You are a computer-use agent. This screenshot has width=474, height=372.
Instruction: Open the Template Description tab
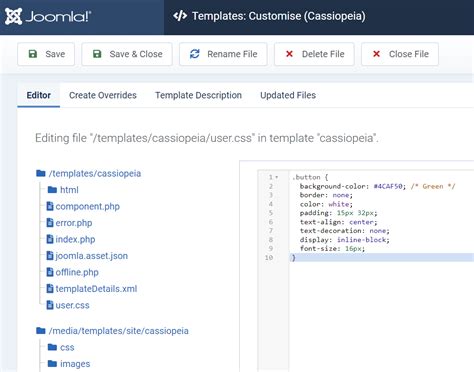pyautogui.click(x=198, y=95)
